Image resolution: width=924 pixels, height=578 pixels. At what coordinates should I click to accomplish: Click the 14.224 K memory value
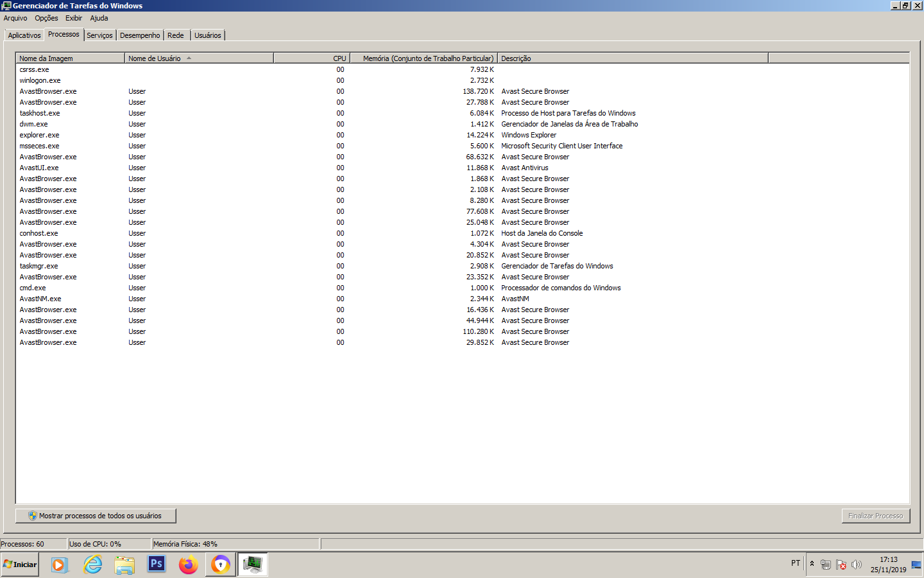(x=481, y=135)
